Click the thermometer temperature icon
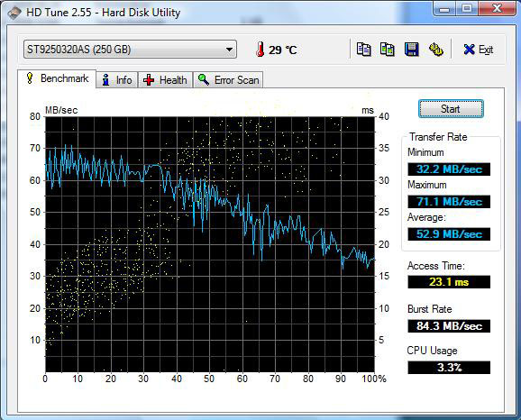 pyautogui.click(x=260, y=50)
